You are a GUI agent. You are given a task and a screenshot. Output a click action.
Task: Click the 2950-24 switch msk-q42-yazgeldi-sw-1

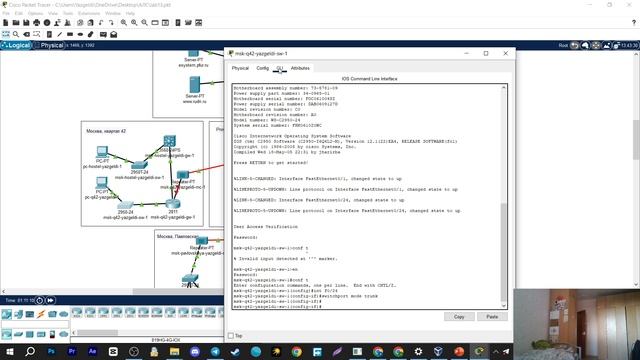125,205
